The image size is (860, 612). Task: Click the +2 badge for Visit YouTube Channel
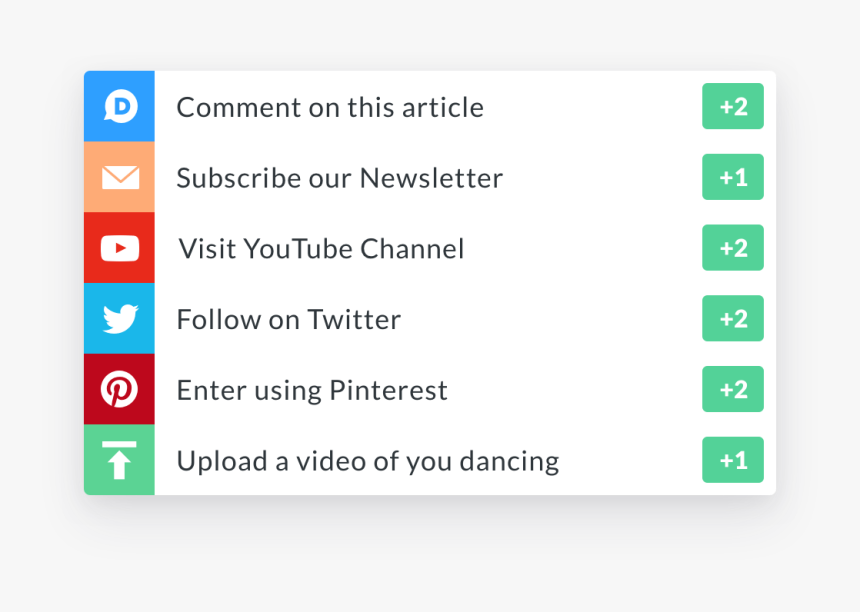tap(733, 247)
